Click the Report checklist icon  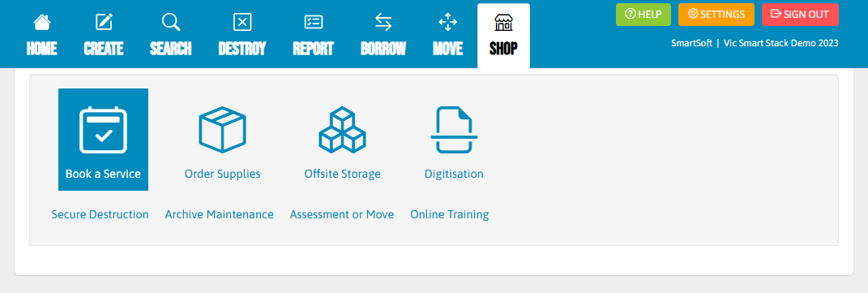[314, 22]
